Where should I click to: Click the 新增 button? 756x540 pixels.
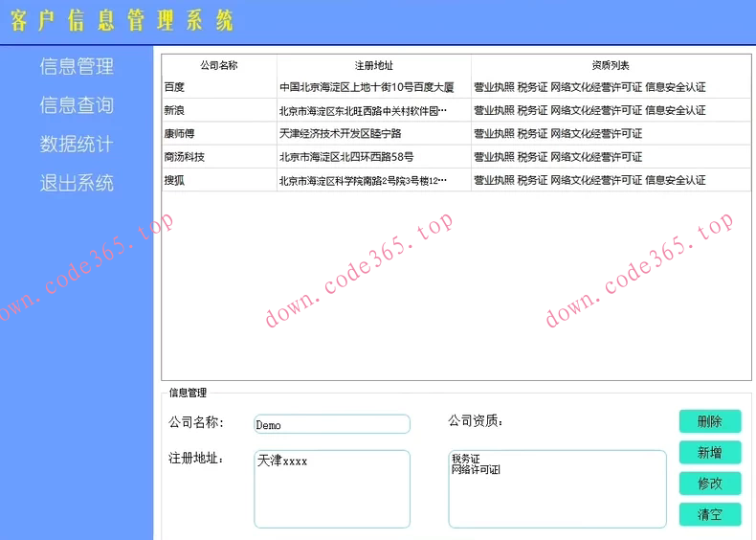click(710, 452)
